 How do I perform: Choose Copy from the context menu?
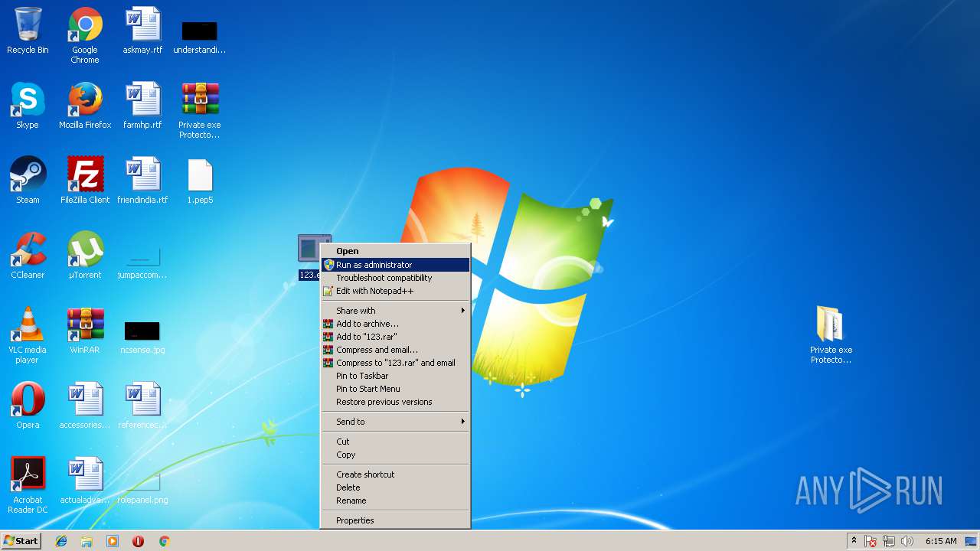[x=395, y=455]
